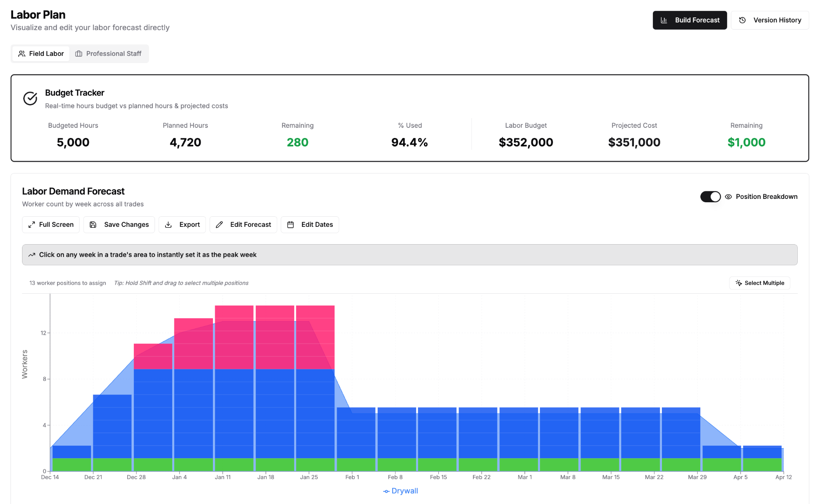Screen dimensions: 813x504
Task: Click the blue bar for week Feb 8
Action: (x=397, y=433)
